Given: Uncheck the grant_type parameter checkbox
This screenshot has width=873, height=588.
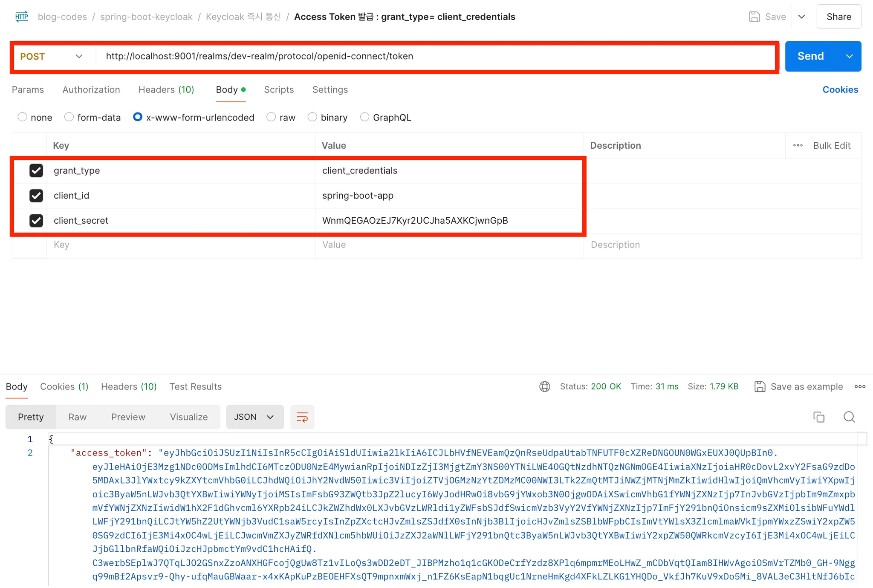Looking at the screenshot, I should coord(36,170).
